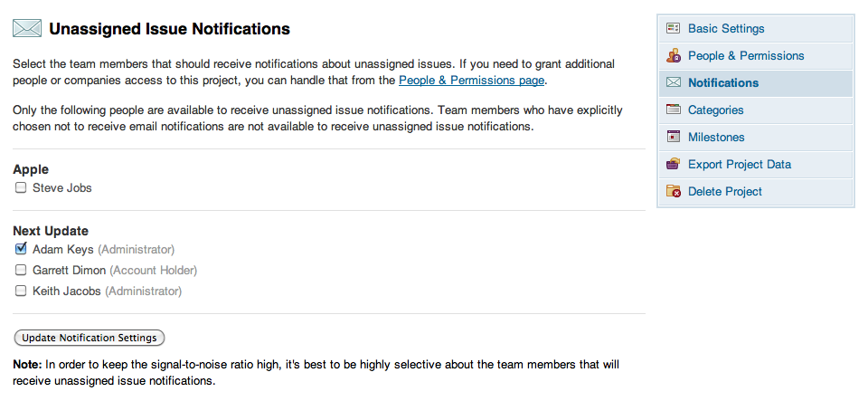Uncheck the Adam Keys checkbox
868x401 pixels.
[x=21, y=249]
